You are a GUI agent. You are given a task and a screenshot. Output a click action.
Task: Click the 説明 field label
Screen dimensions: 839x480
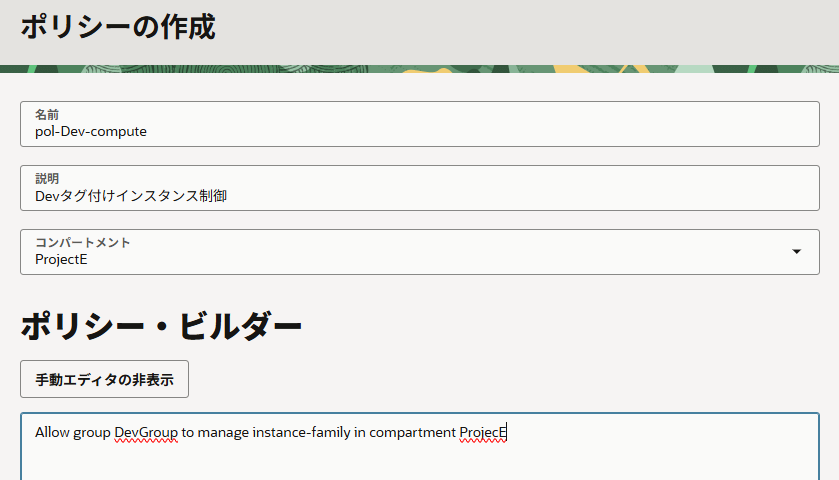coord(47,179)
